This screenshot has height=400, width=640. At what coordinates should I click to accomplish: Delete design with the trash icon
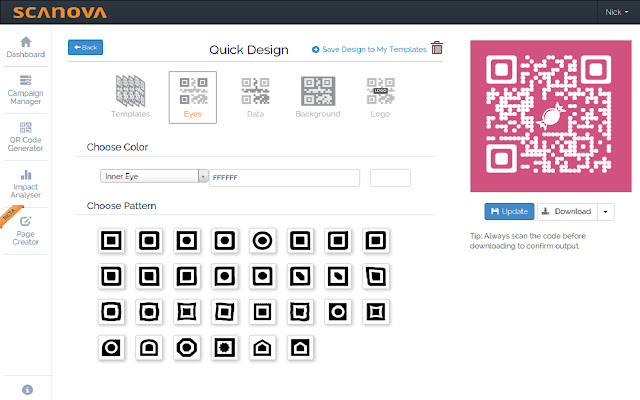pos(437,48)
